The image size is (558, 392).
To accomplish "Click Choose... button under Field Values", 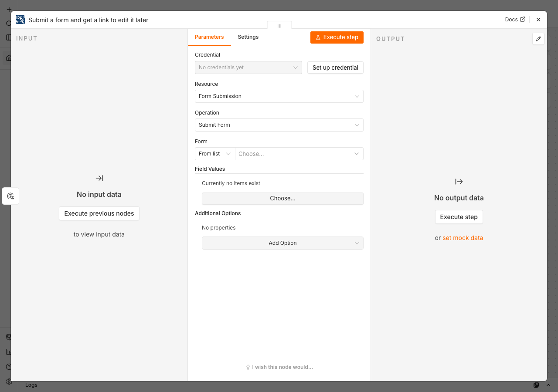I will 282,199.
